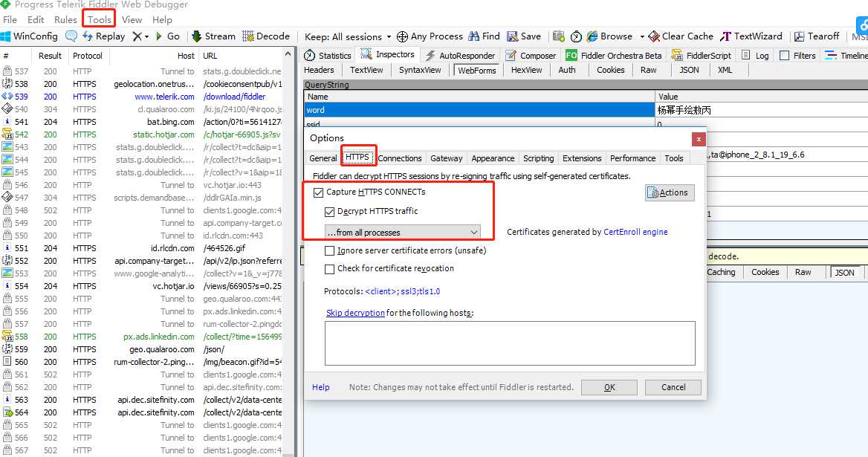The height and width of the screenshot is (457, 868).
Task: Click the CertEnroll engine link
Action: coord(635,232)
